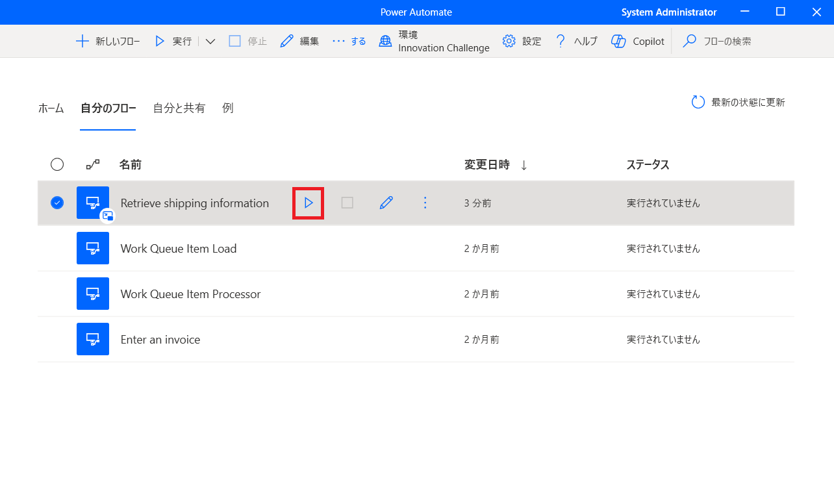Viewport: 834px width, 504px height.
Task: Click the 実行されていません status of Work Queue Item Processor
Action: 663,294
